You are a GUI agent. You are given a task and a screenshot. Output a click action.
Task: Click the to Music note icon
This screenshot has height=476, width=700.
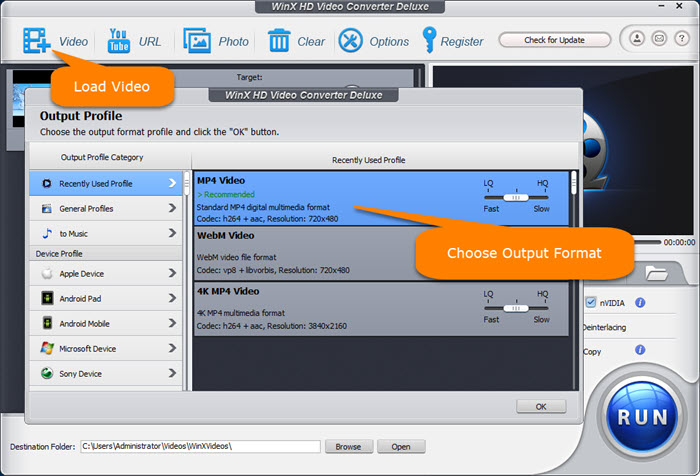click(47, 234)
